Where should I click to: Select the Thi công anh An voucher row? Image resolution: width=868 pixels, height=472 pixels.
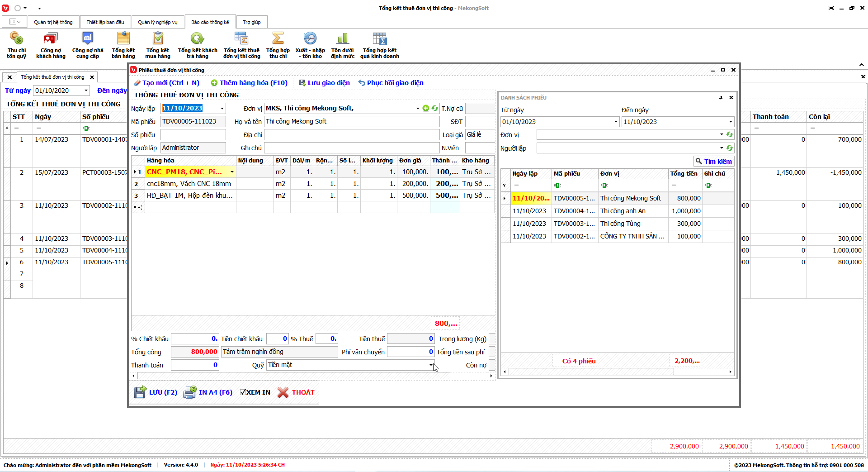tap(623, 211)
